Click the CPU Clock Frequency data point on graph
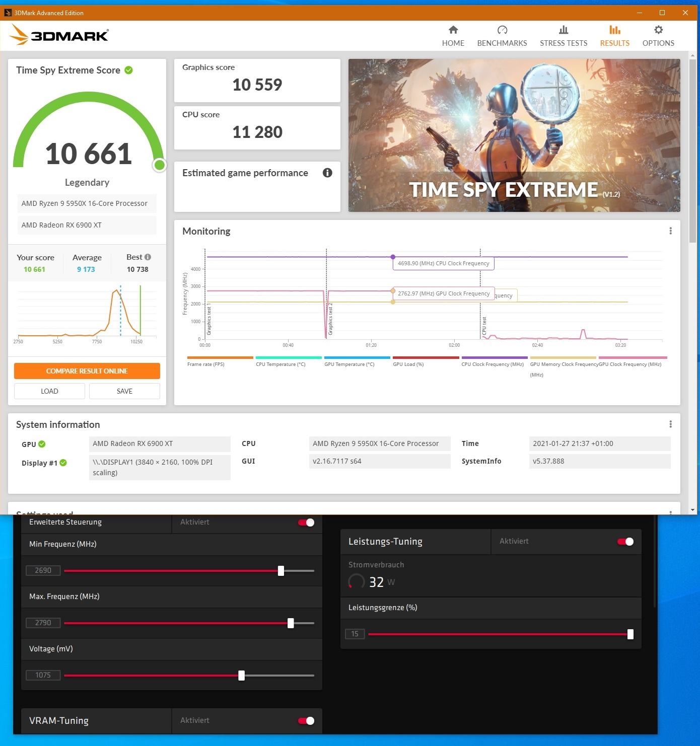Screen dimensions: 700x746 click(393, 257)
